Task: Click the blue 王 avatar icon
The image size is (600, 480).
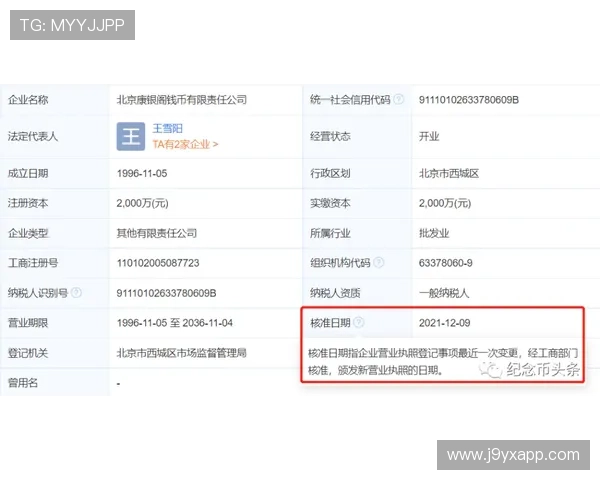Action: tap(131, 136)
